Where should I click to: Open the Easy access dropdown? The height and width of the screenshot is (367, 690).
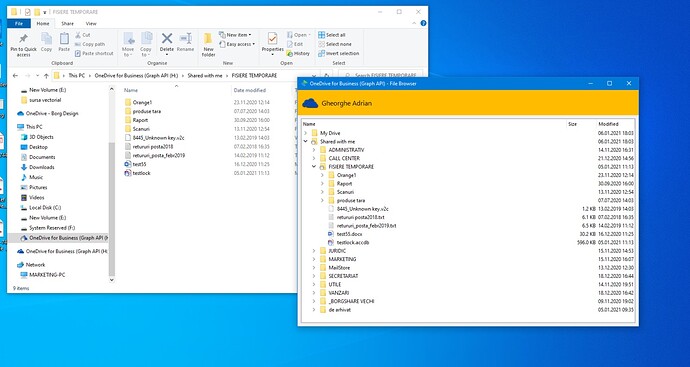click(x=237, y=44)
